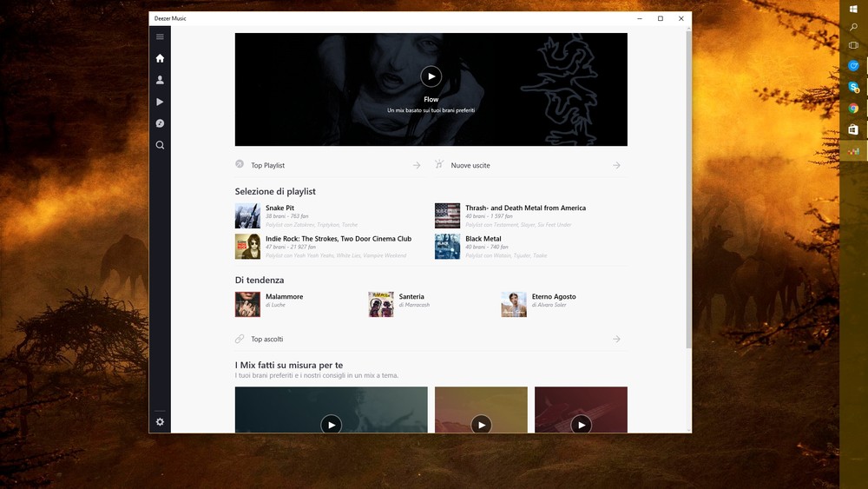868x489 pixels.
Task: Play the third mix with red cover
Action: (582, 425)
